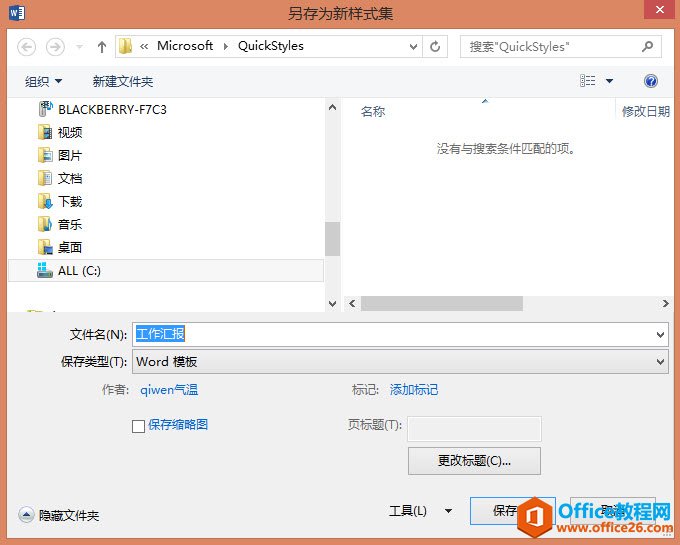The width and height of the screenshot is (680, 545).
Task: Open the 文档 folder
Action: 70,178
